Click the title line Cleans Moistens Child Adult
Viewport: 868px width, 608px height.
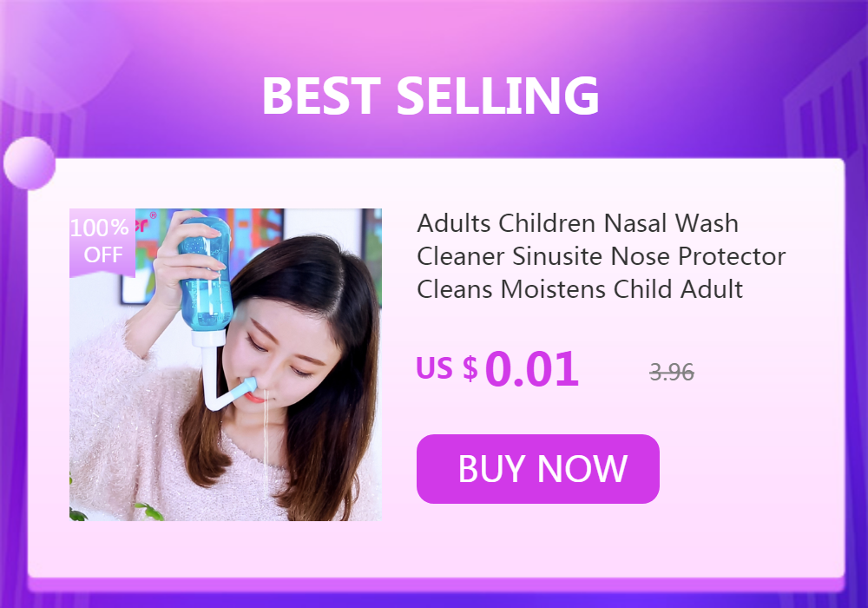point(580,289)
